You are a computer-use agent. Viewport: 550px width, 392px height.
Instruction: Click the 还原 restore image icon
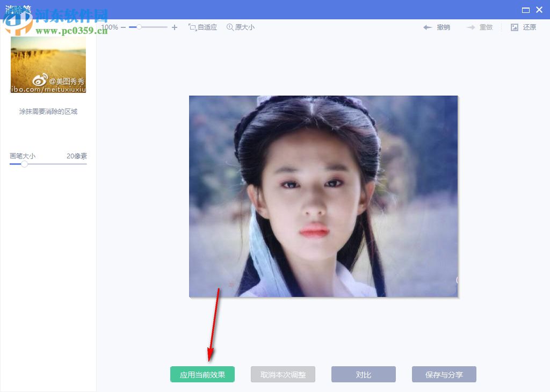pyautogui.click(x=529, y=27)
